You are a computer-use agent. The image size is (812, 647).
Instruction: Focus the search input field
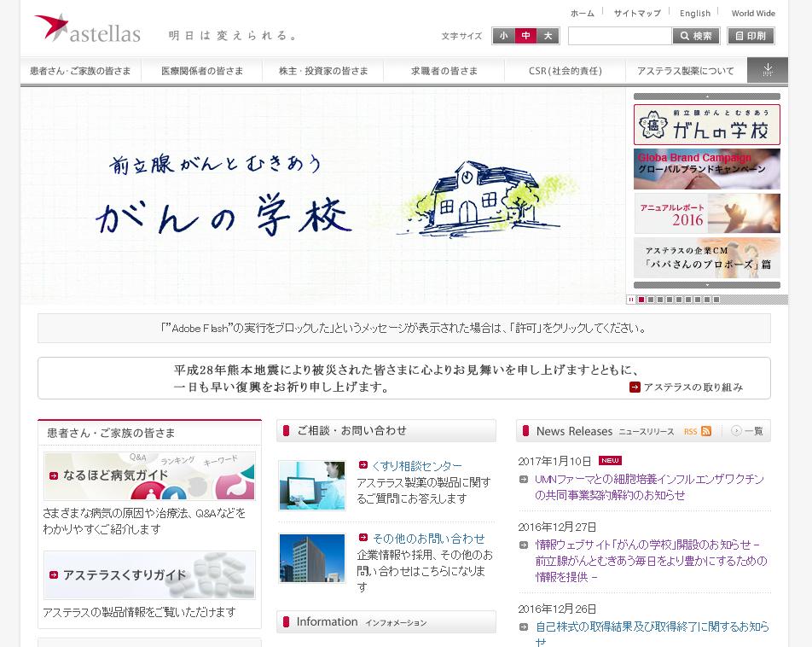[620, 36]
